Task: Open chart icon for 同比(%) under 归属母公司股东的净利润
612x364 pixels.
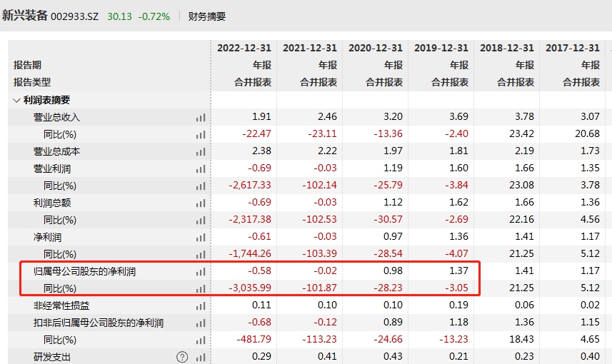Action: point(201,289)
